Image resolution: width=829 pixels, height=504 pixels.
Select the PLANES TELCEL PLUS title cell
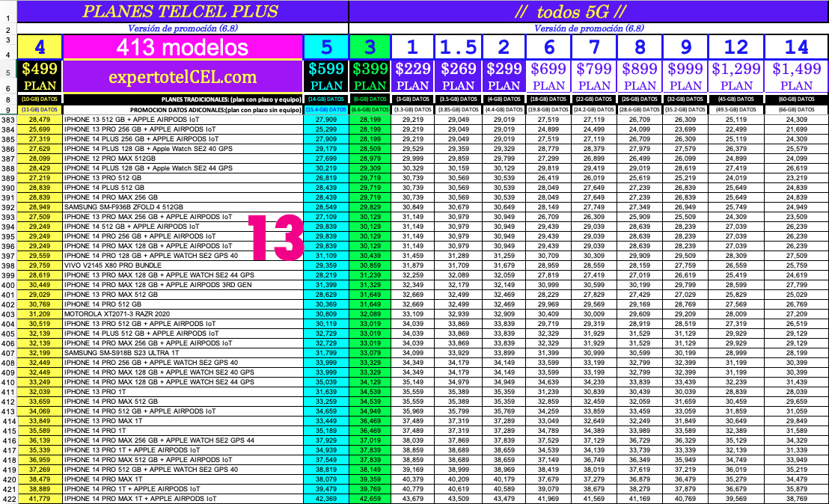tap(183, 11)
